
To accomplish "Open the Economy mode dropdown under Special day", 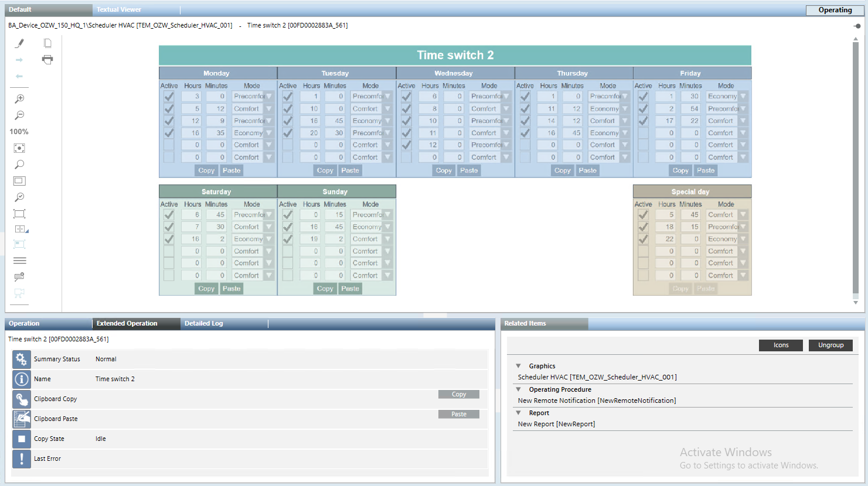I will pos(744,238).
